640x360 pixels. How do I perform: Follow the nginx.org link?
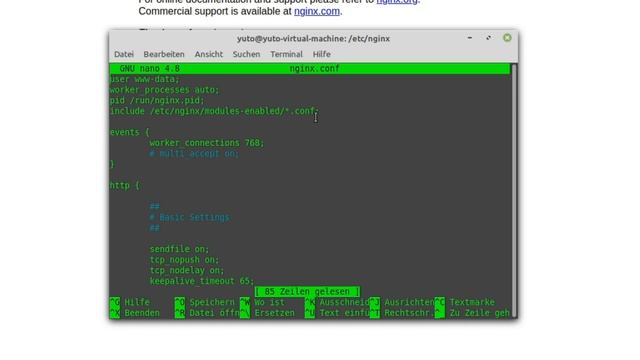(397, 2)
